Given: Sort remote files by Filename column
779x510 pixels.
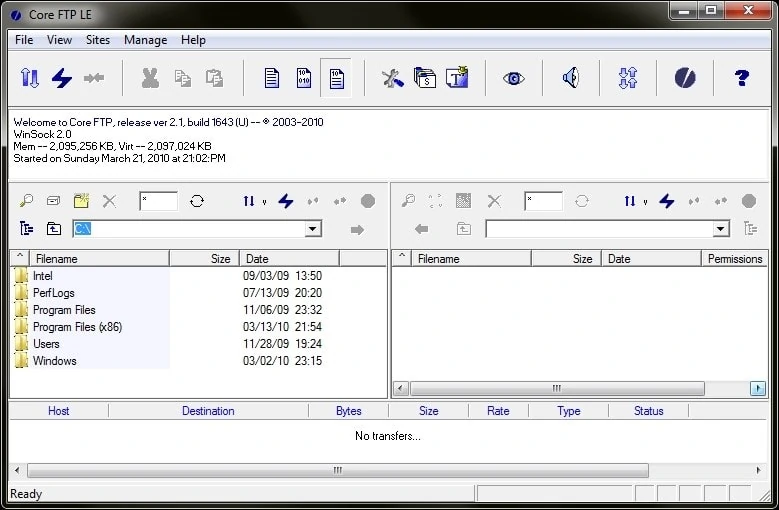Looking at the screenshot, I should point(471,259).
